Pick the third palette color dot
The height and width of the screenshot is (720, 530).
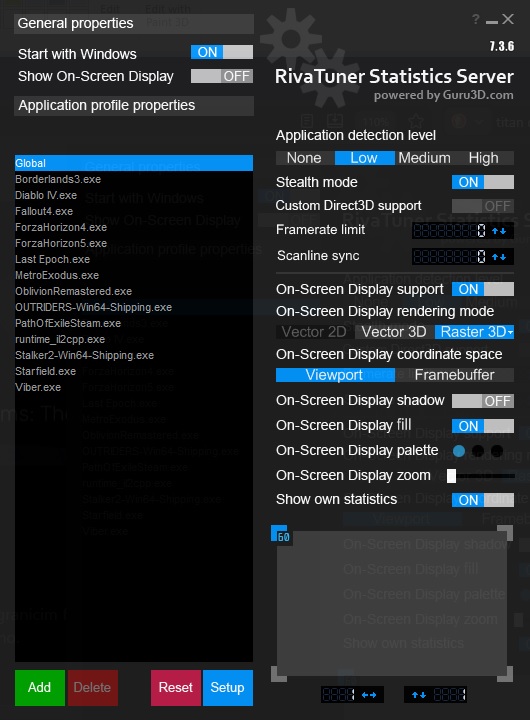[497, 451]
